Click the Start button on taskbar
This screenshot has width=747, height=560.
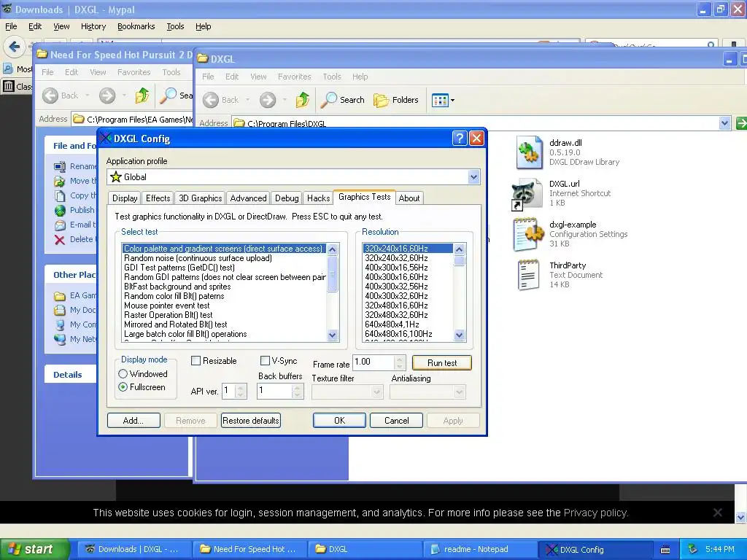34,550
